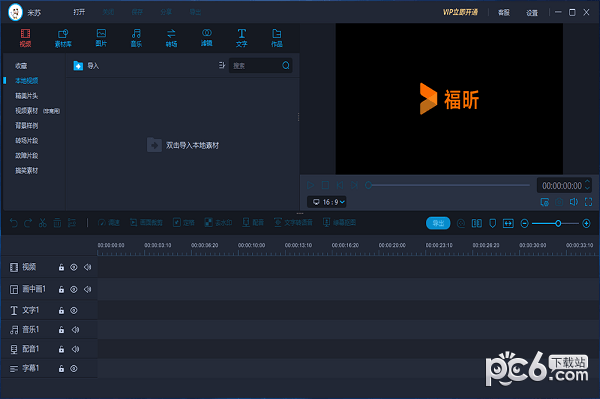The height and width of the screenshot is (399, 600).
Task: Open the 16:9 aspect ratio dropdown
Action: click(327, 202)
